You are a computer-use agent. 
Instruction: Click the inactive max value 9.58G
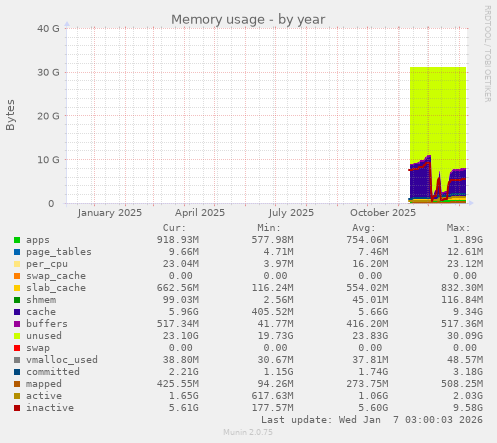[468, 408]
